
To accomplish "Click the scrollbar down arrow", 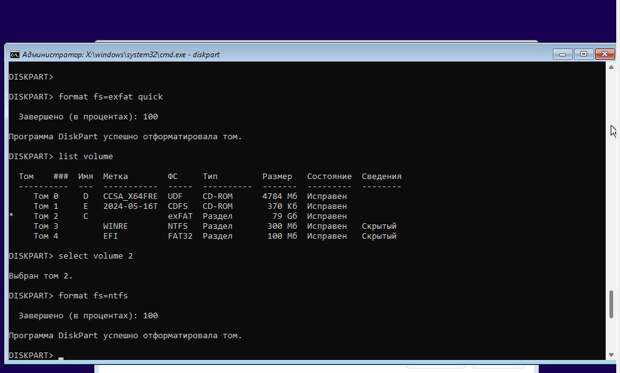I will click(x=611, y=355).
